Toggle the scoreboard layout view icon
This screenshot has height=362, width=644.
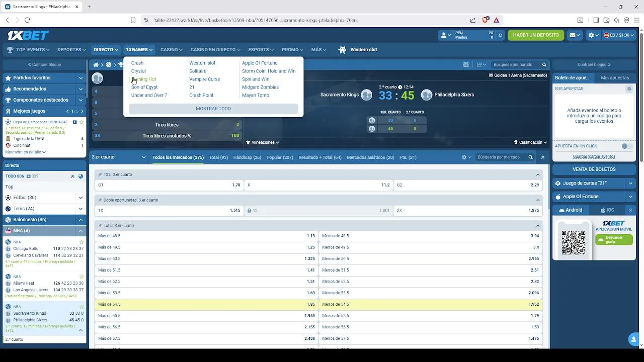point(466,65)
